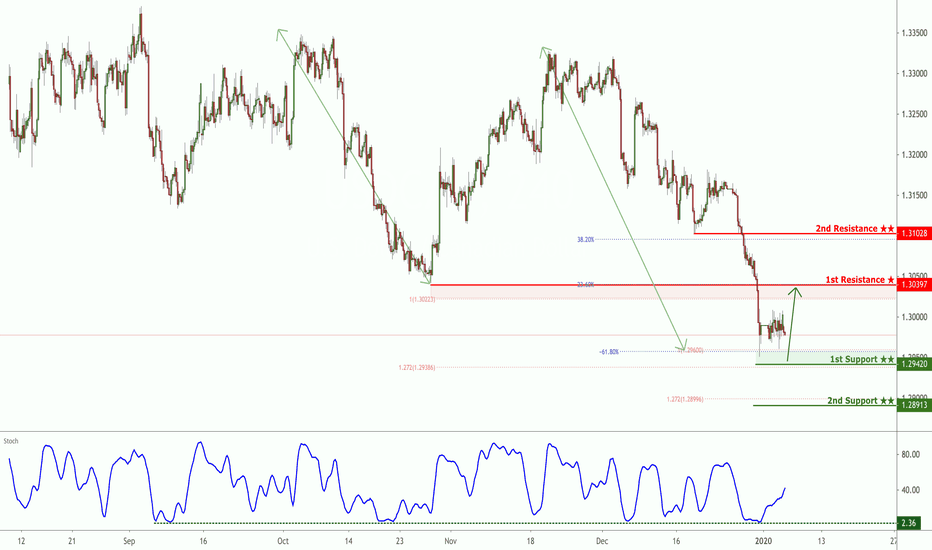Click the '14' date axis label
Image resolution: width=932 pixels, height=550 pixels.
click(348, 541)
